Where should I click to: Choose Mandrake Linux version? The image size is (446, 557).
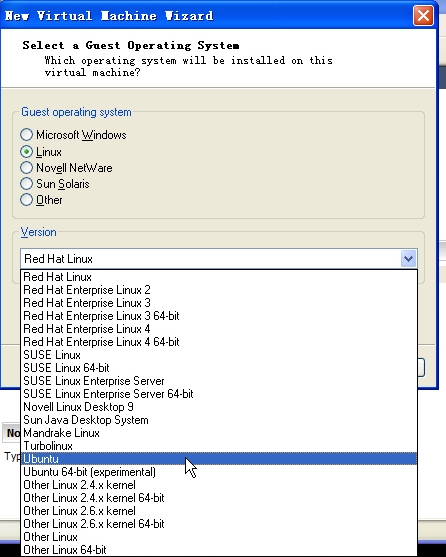(219, 433)
